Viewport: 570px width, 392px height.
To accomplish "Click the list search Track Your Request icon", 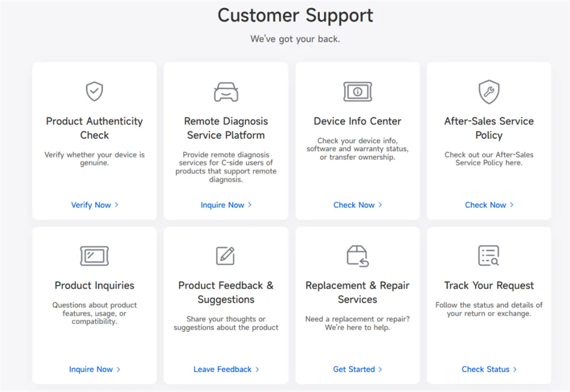I will pyautogui.click(x=489, y=255).
